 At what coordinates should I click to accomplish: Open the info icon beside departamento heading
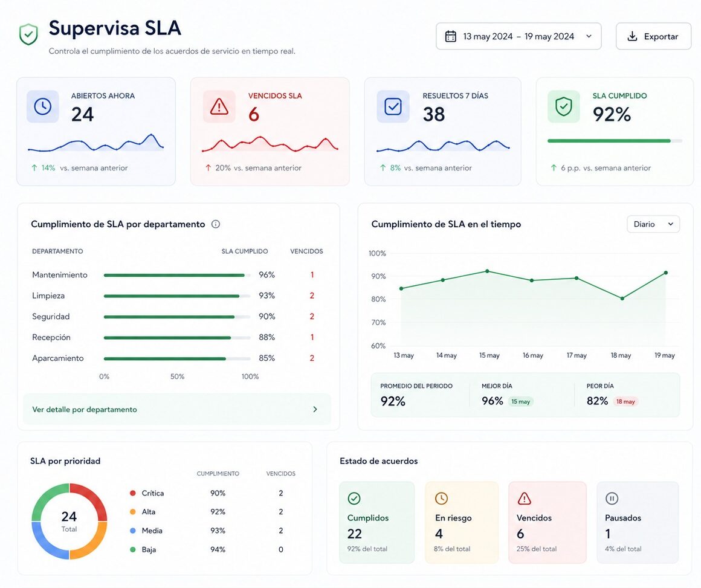coord(216,224)
